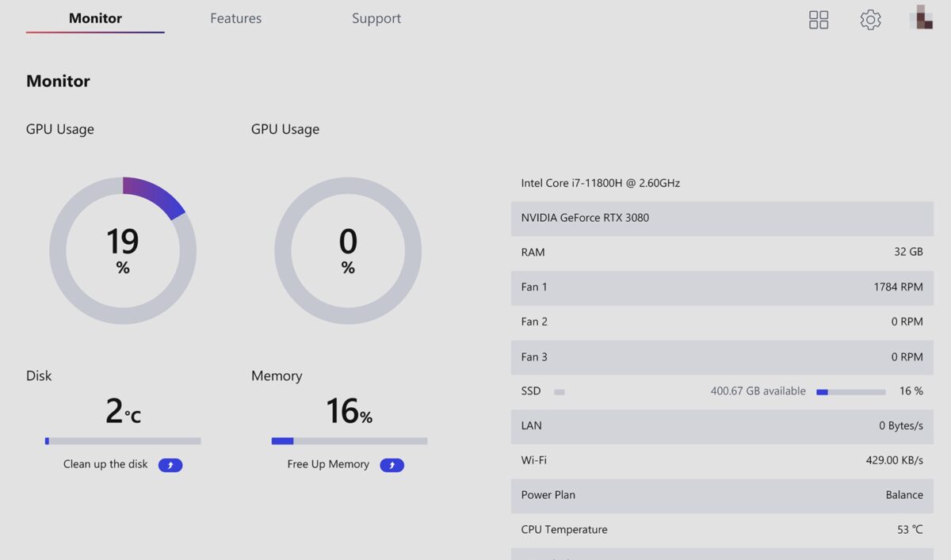
Task: Click the Memory 16% reading
Action: point(349,412)
